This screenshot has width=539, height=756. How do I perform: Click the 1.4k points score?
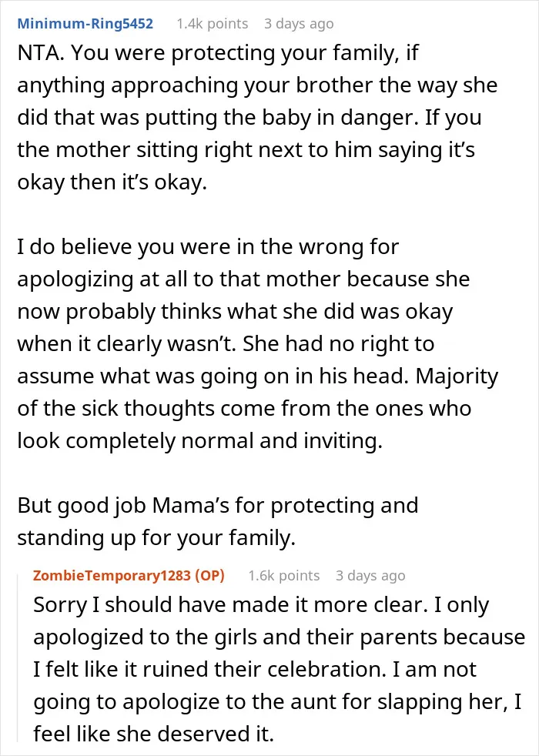click(212, 24)
